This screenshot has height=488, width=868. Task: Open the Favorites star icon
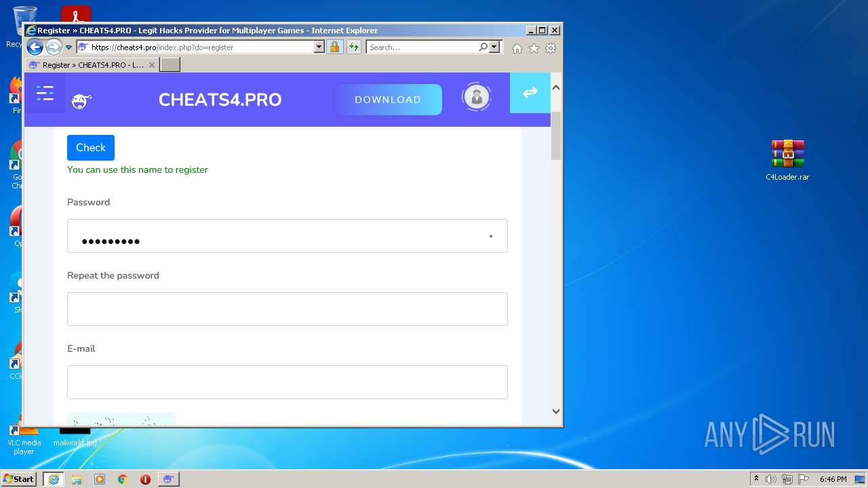click(x=534, y=48)
